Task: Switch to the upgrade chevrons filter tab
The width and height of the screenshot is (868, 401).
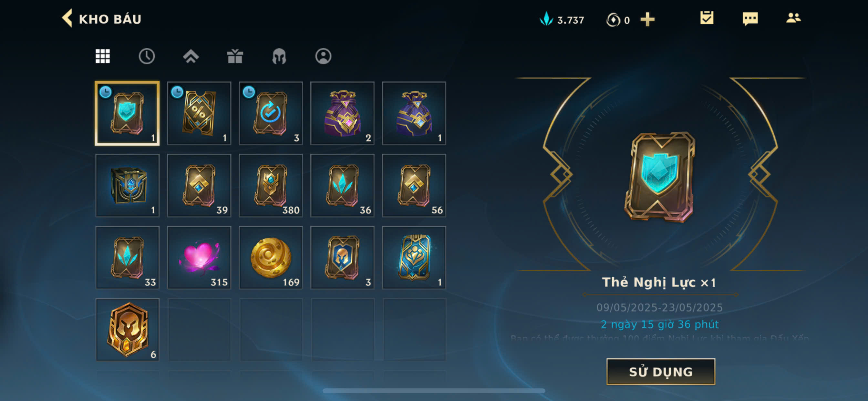Action: pyautogui.click(x=191, y=56)
